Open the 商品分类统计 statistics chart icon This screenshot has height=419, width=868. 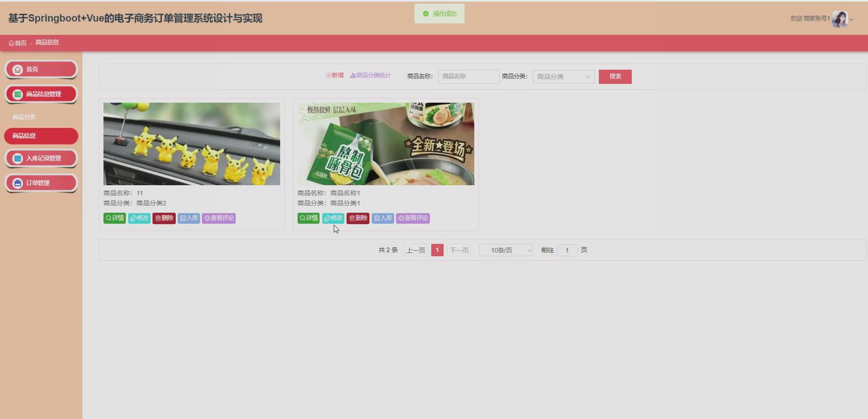tap(352, 75)
